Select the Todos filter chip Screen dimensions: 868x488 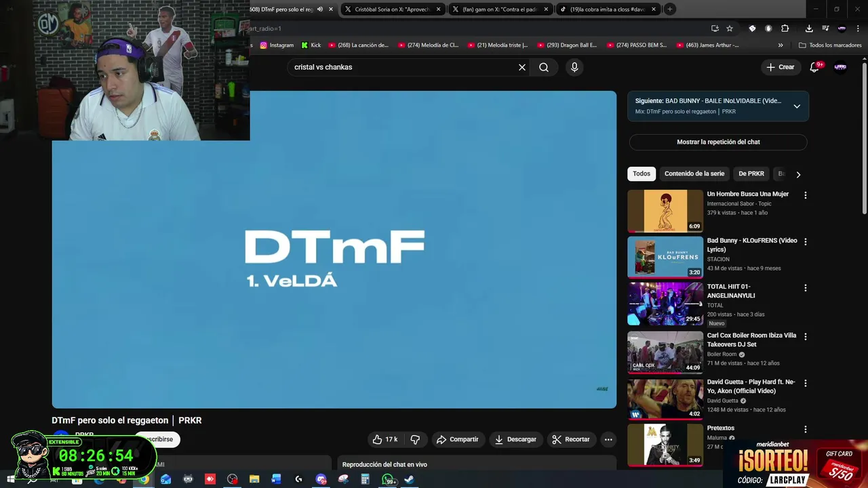[x=642, y=174]
